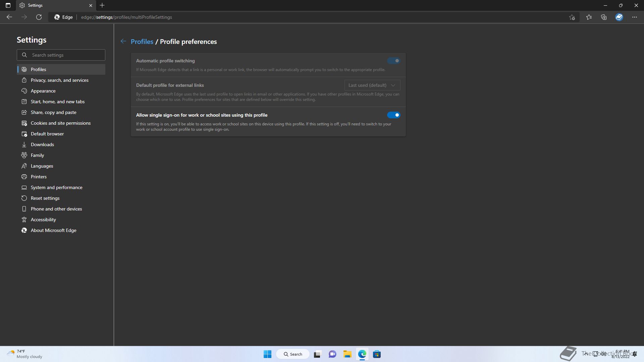Open Phone and other devices
Image resolution: width=644 pixels, height=362 pixels.
click(x=61, y=209)
